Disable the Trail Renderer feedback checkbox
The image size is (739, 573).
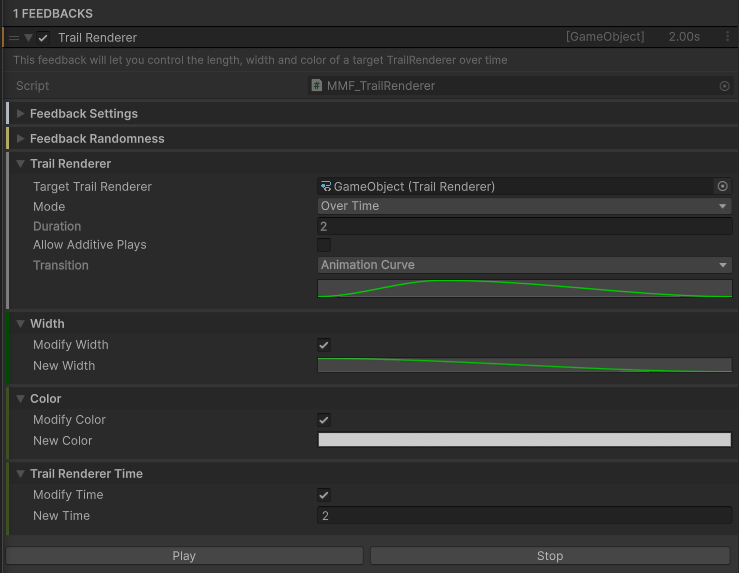click(x=43, y=38)
